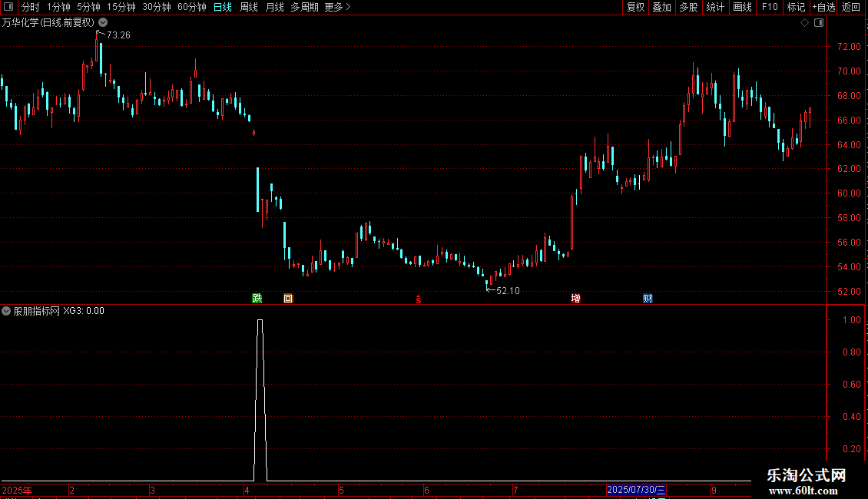The width and height of the screenshot is (868, 499).
Task: Click the 标记 mark button
Action: pos(796,7)
